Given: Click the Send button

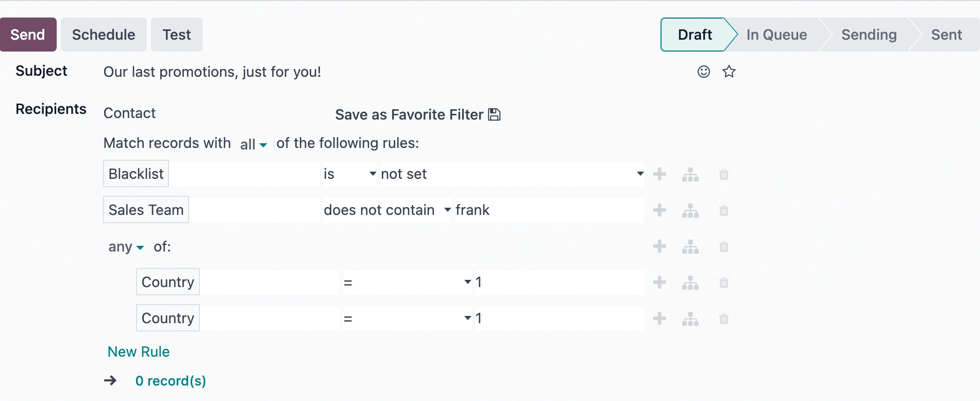Looking at the screenshot, I should [x=28, y=35].
